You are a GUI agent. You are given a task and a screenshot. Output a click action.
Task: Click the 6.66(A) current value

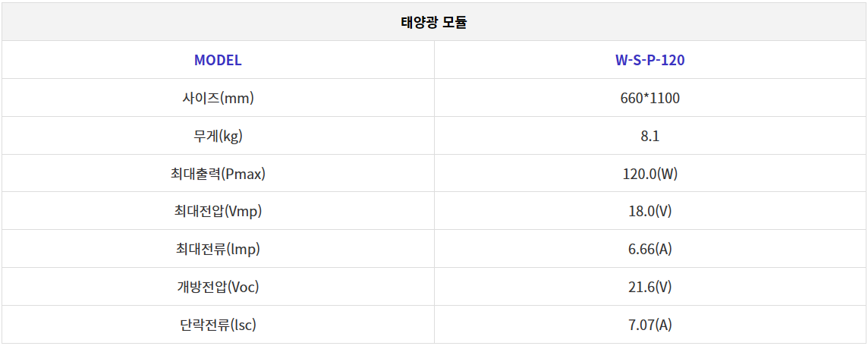pos(650,249)
